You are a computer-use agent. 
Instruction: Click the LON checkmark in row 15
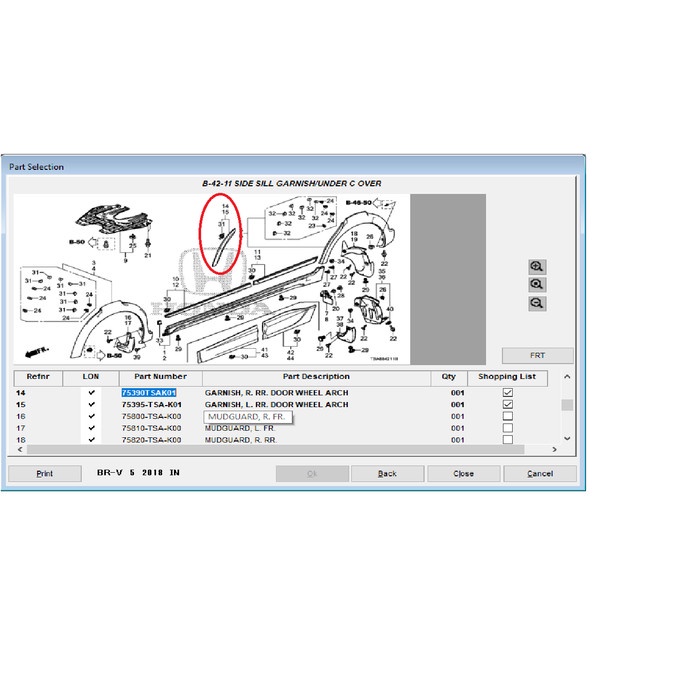[92, 404]
